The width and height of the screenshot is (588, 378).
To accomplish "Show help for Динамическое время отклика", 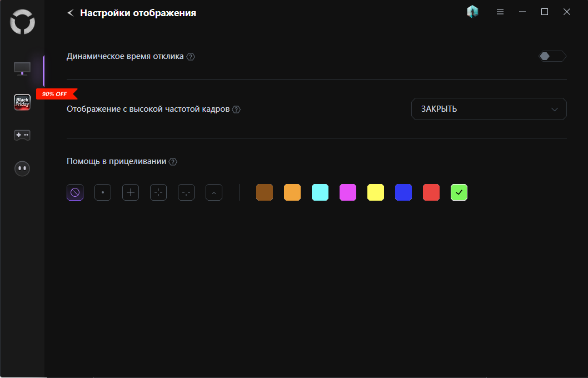I will point(191,57).
